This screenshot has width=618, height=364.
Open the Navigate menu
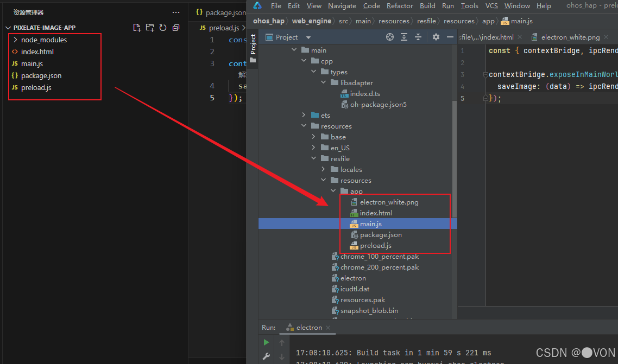click(x=342, y=6)
